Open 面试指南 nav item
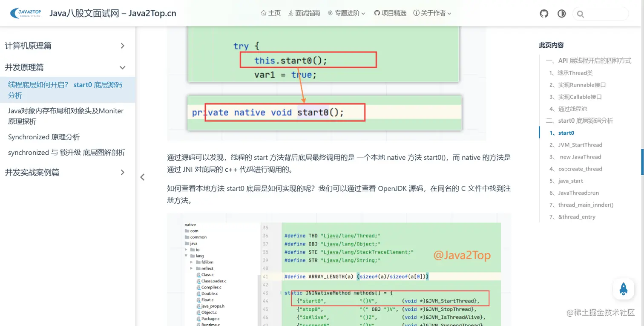 tap(304, 13)
